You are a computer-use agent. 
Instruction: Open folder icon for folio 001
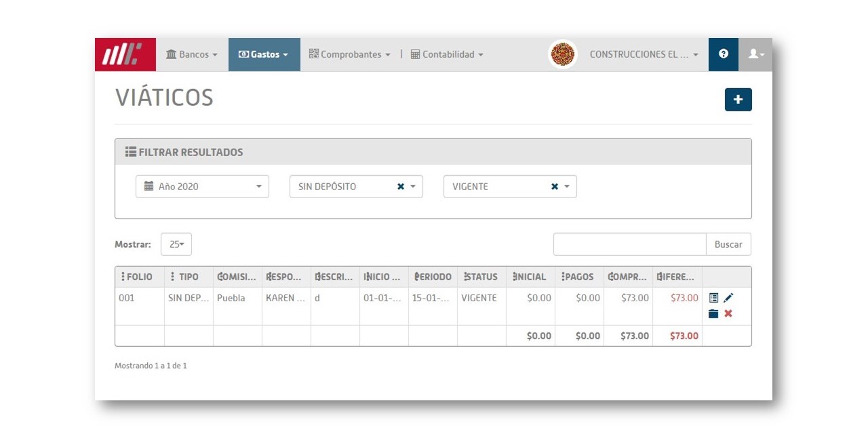(713, 313)
